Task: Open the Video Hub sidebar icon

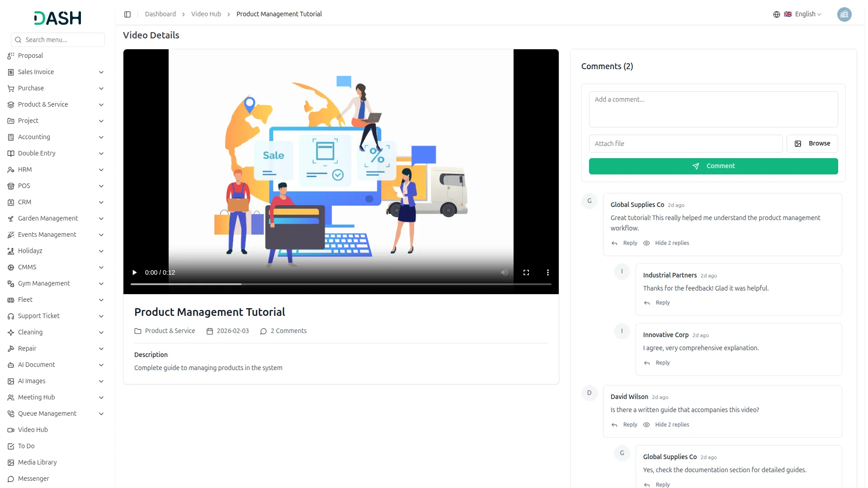Action: click(10, 430)
